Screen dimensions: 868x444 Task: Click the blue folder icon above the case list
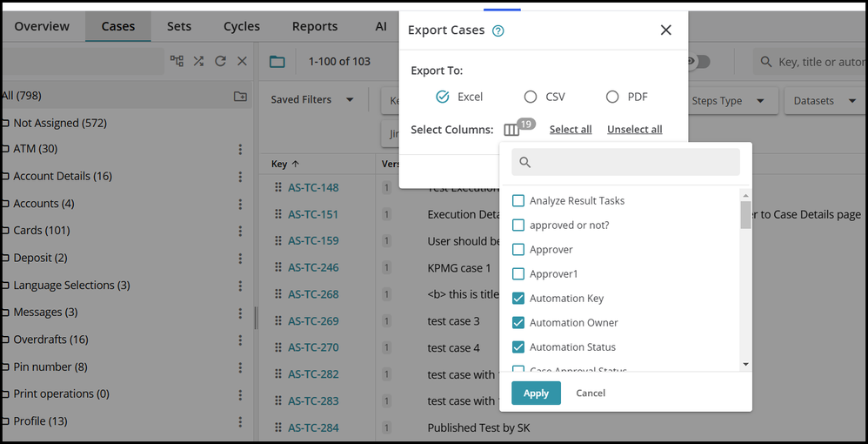[x=277, y=62]
